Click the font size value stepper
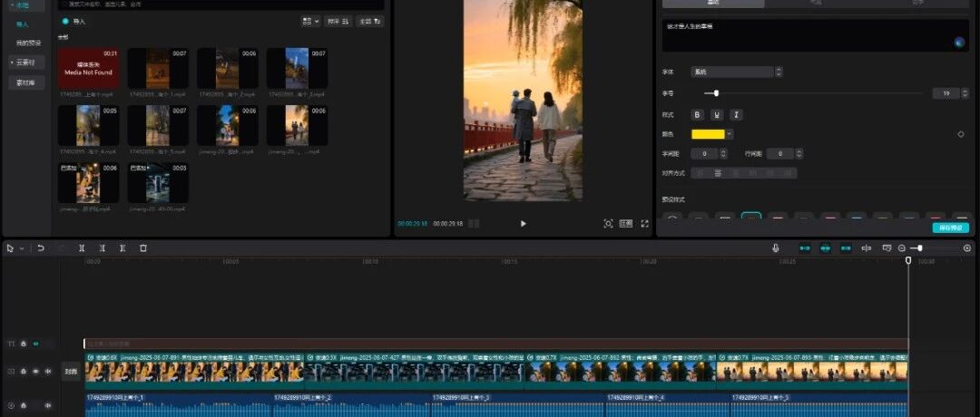The width and height of the screenshot is (980, 417). 965,93
